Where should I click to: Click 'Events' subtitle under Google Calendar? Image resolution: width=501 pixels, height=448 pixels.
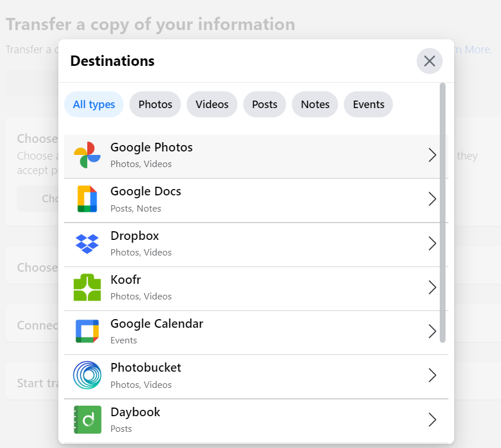[124, 340]
